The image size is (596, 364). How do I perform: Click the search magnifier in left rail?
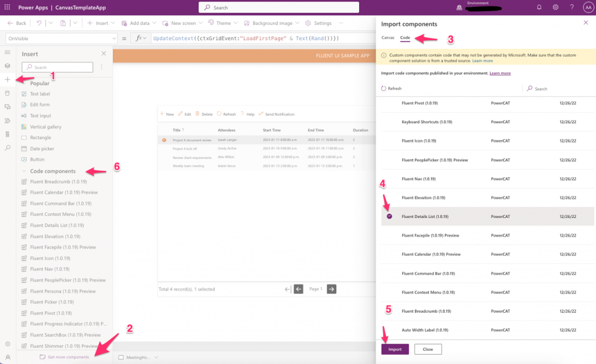pyautogui.click(x=8, y=148)
